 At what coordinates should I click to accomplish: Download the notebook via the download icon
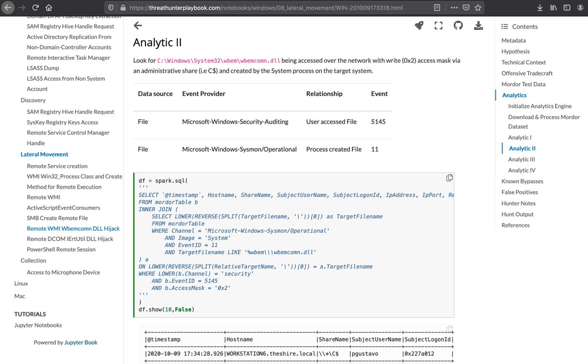478,25
